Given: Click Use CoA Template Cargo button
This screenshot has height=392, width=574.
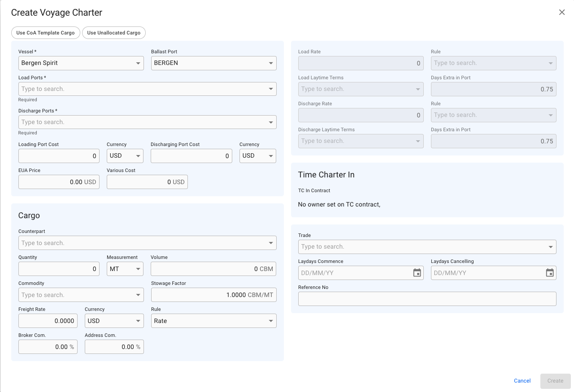Looking at the screenshot, I should (x=45, y=33).
